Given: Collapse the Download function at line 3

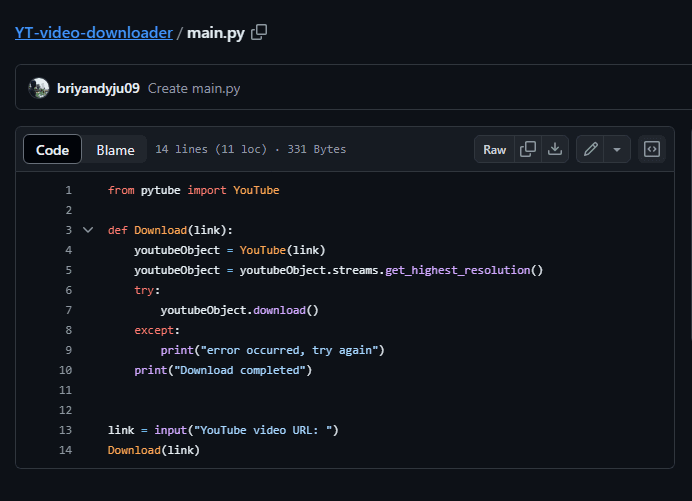Looking at the screenshot, I should pyautogui.click(x=88, y=230).
